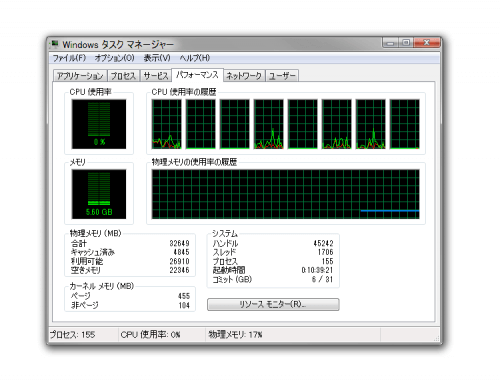This screenshot has height=383, width=500.
Task: Click status bar text 物理メモリ: 17%
Action: click(235, 334)
